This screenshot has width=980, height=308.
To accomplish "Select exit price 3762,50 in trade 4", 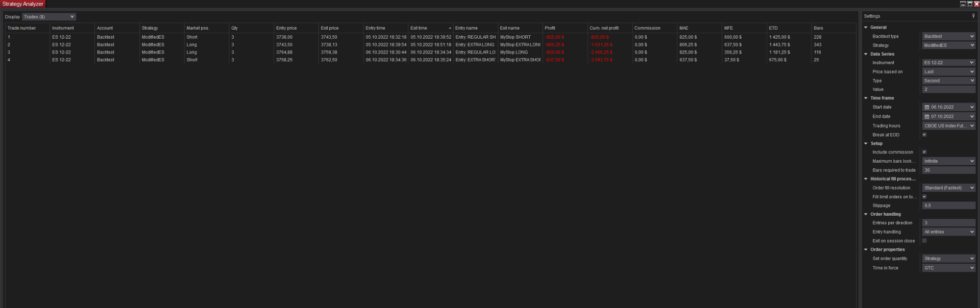I will tap(329, 60).
